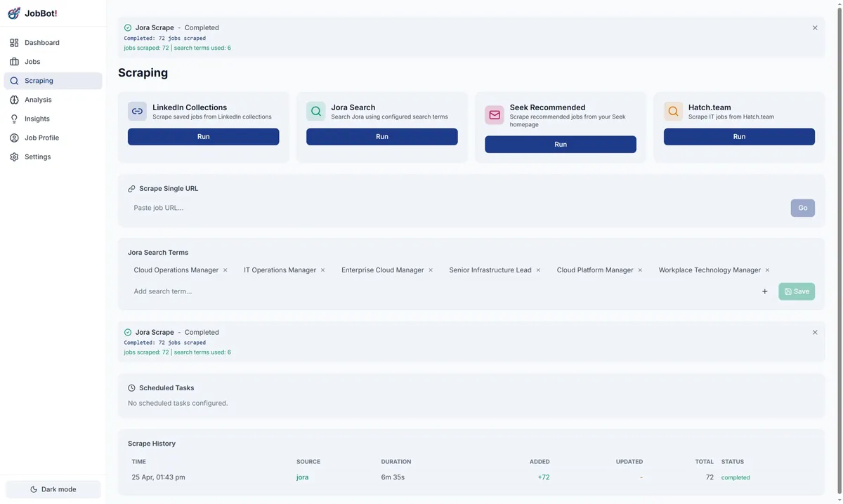Click the SOURCE column header

pyautogui.click(x=308, y=462)
